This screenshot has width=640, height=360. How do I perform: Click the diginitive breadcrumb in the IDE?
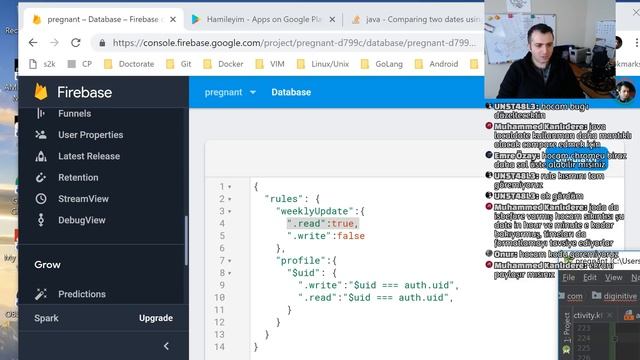[x=615, y=296]
